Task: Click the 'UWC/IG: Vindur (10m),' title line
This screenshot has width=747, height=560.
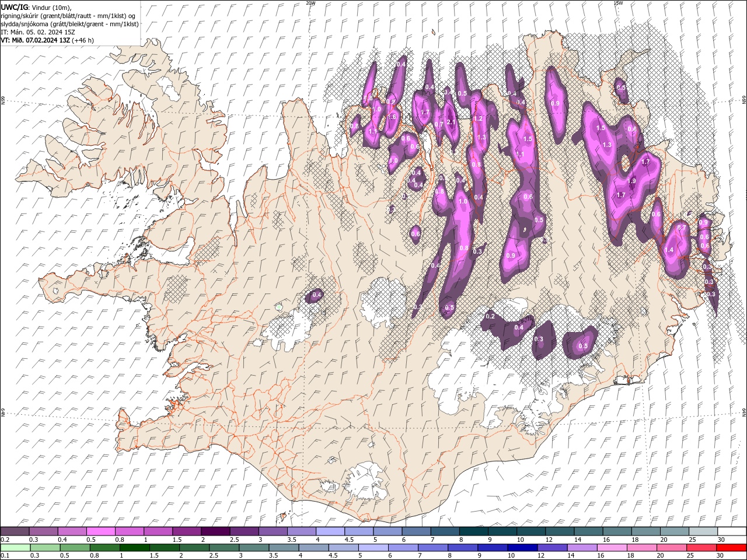Action: pyautogui.click(x=36, y=7)
